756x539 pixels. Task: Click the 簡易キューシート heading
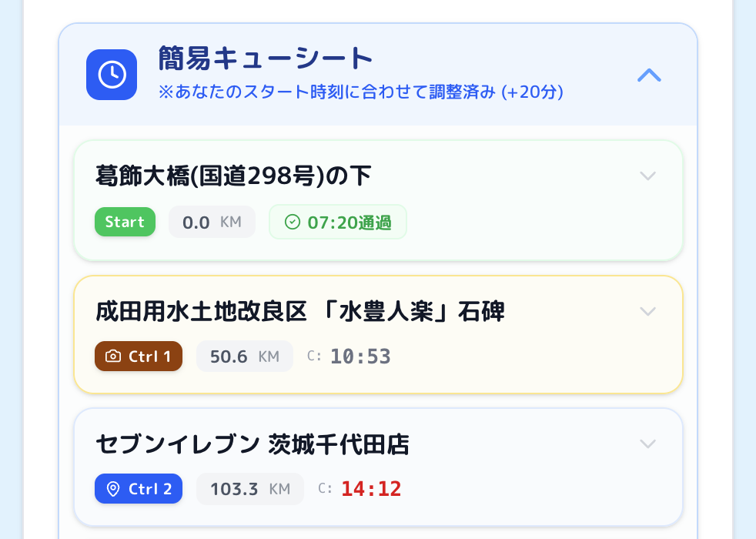pos(266,59)
